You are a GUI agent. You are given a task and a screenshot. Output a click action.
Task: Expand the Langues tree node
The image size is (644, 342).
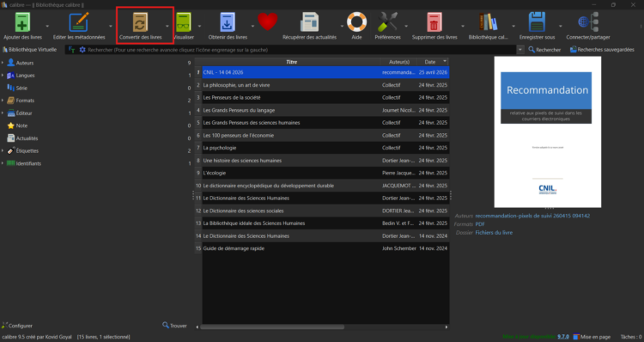tap(3, 76)
